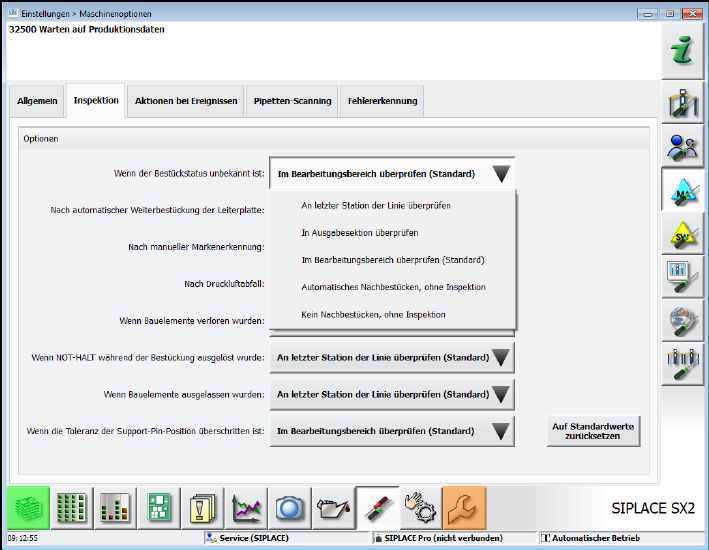
Task: Click 'Auf Standardwerte zurücksetzen' button
Action: point(593,431)
